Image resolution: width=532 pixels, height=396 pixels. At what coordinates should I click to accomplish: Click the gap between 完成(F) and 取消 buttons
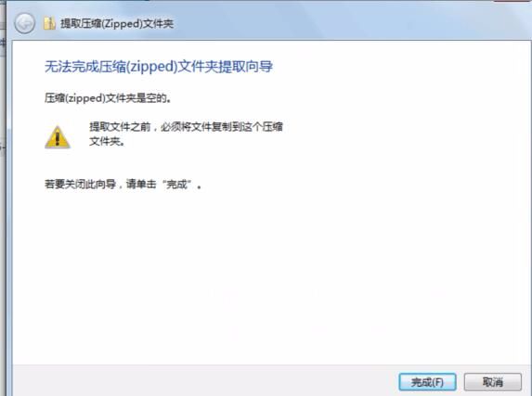pos(461,382)
